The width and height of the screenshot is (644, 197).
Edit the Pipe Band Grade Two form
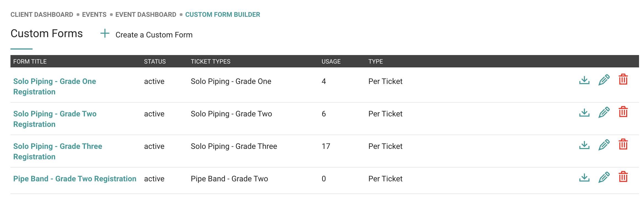[604, 177]
